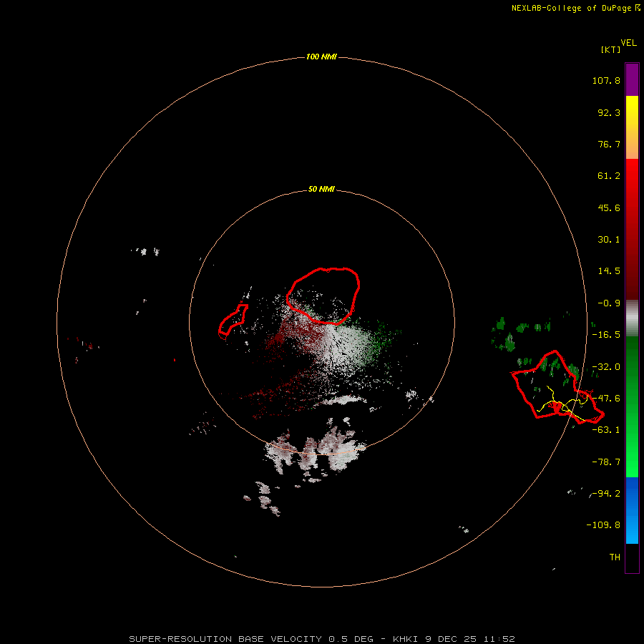Select the 45.6 scale value
The width and height of the screenshot is (644, 644).
(609, 208)
